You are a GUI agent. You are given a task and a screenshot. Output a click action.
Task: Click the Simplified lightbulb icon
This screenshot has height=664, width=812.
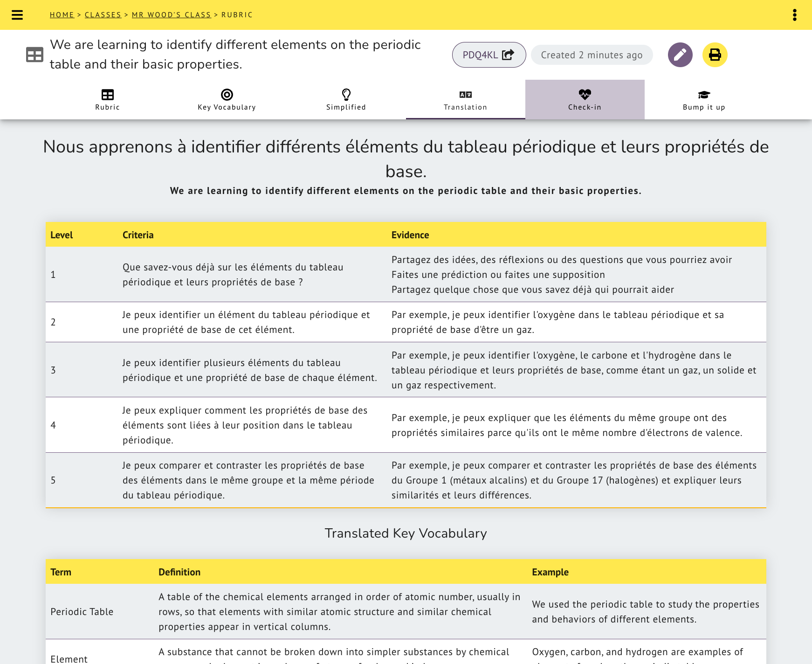coord(346,95)
